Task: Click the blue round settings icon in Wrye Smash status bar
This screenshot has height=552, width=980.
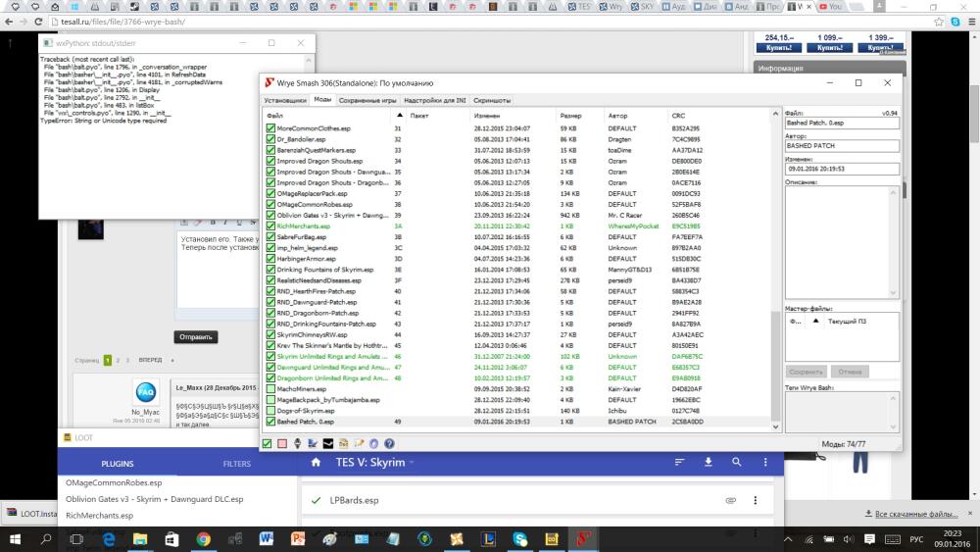Action: coord(373,444)
